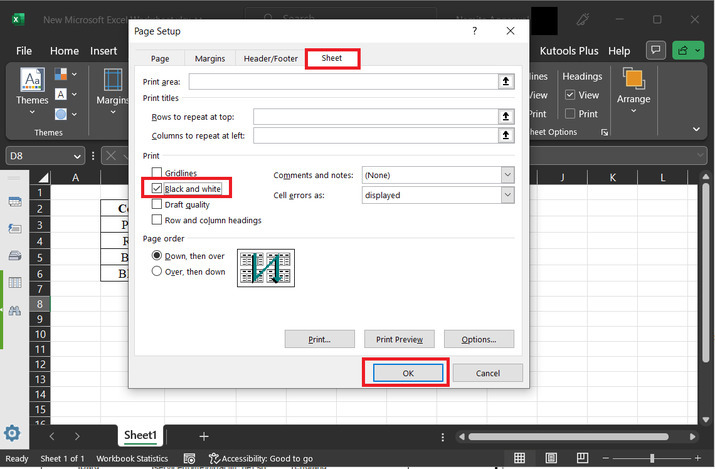Confirm Page Setup with OK
Screen dimensions: 715x469
(408, 373)
